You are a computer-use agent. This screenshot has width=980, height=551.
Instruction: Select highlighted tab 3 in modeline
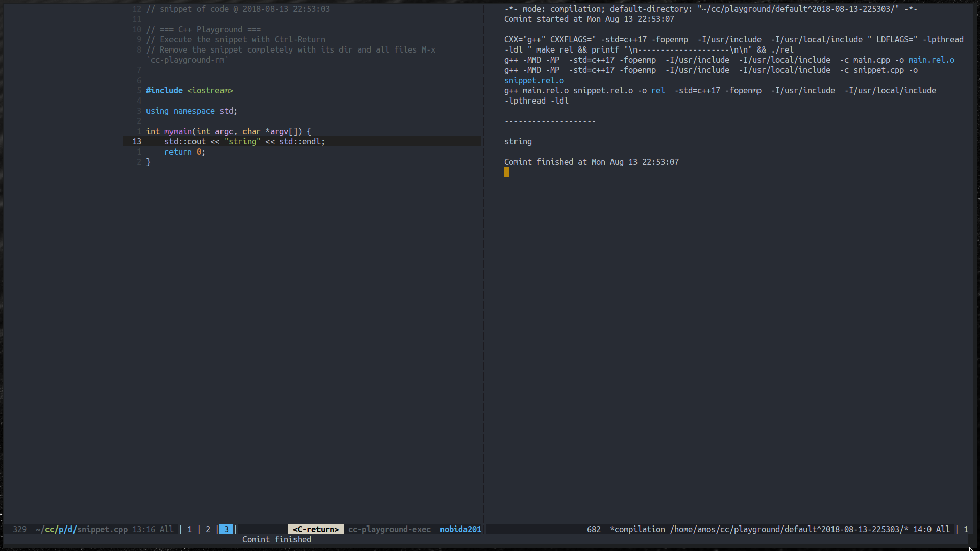coord(226,529)
